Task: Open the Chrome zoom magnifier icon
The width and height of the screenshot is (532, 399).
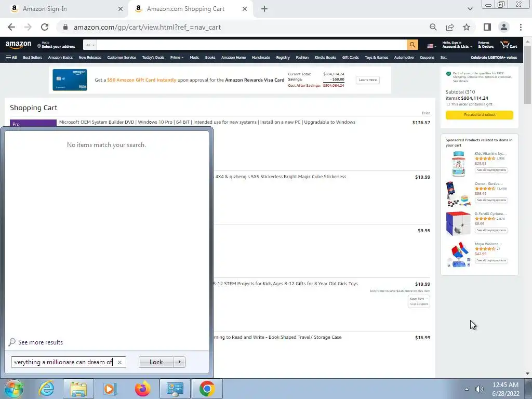Action: 433,27
